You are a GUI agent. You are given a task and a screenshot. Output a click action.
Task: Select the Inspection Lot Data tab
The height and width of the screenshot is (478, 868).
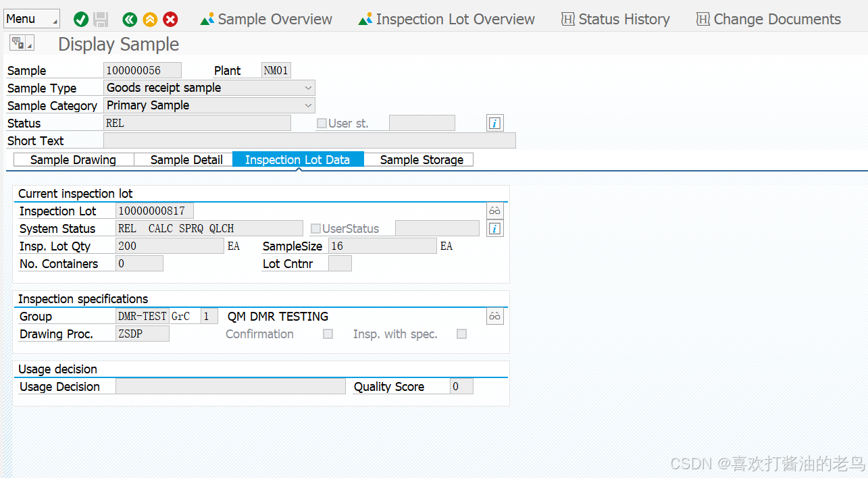tap(298, 160)
